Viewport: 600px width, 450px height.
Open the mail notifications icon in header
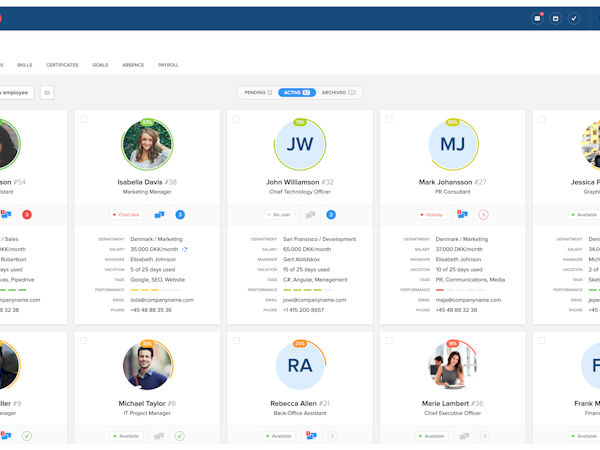click(x=537, y=18)
